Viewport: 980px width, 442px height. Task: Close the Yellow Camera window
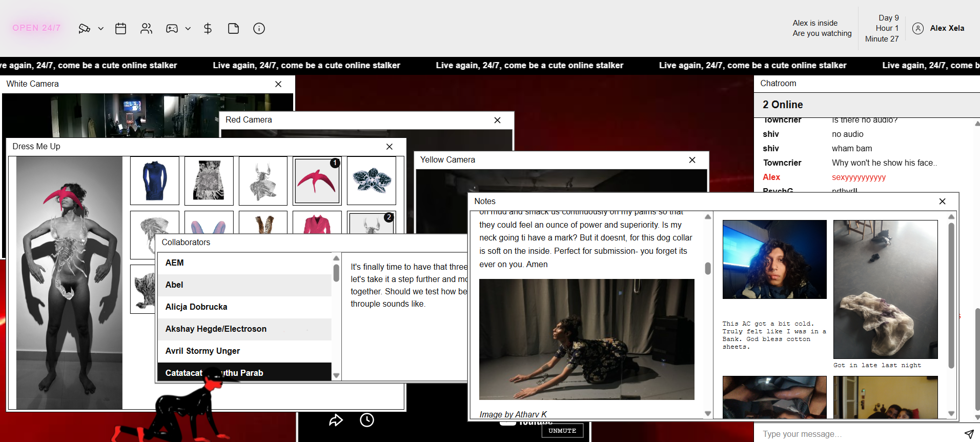click(x=692, y=160)
